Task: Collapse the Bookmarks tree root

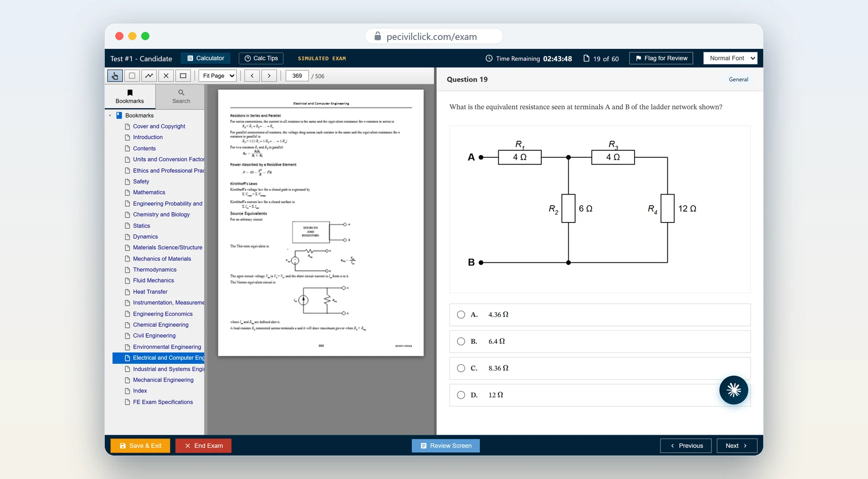Action: click(110, 115)
